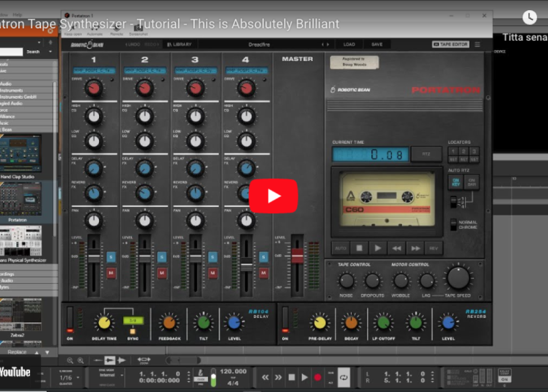Click channel 2 Reverb FX knob

[144, 193]
